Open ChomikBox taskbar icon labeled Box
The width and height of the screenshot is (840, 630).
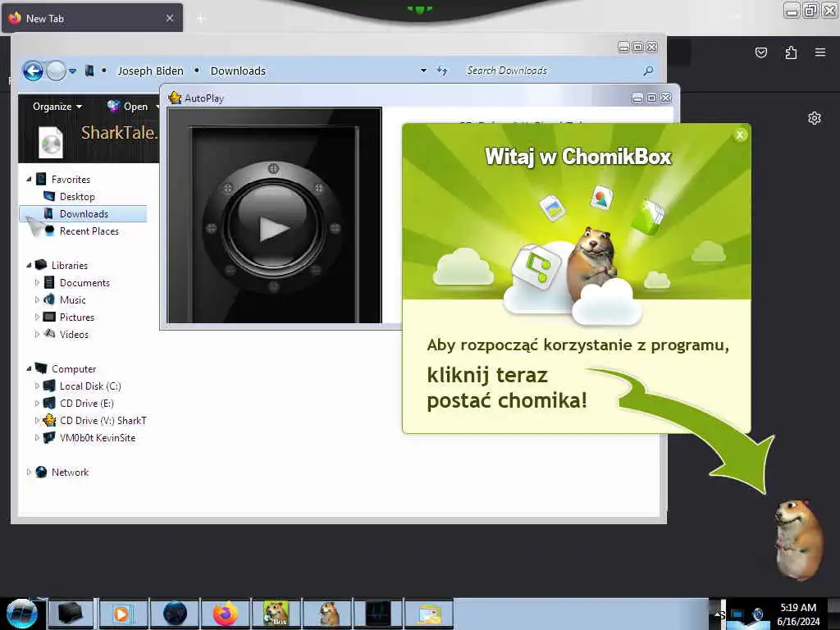(x=276, y=614)
